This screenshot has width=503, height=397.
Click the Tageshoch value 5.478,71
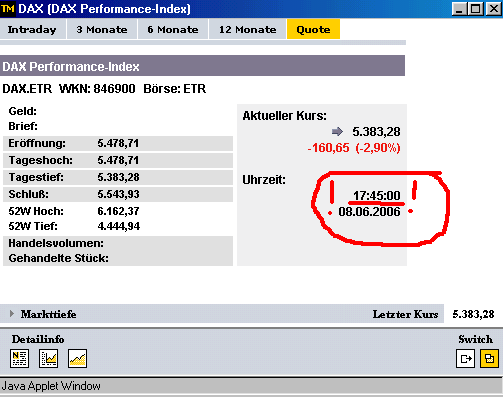tap(118, 160)
